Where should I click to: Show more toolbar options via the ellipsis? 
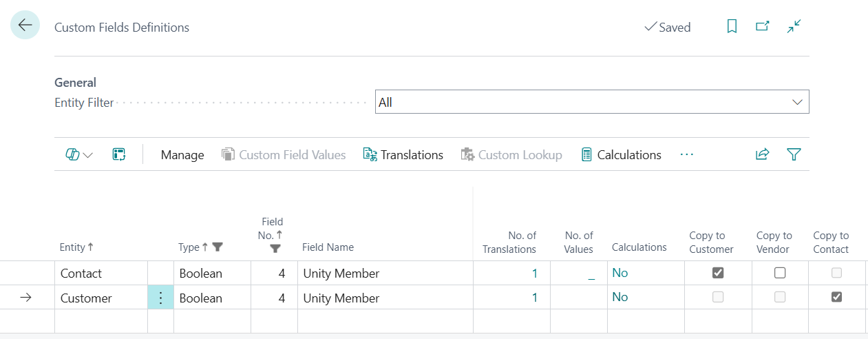click(x=686, y=155)
